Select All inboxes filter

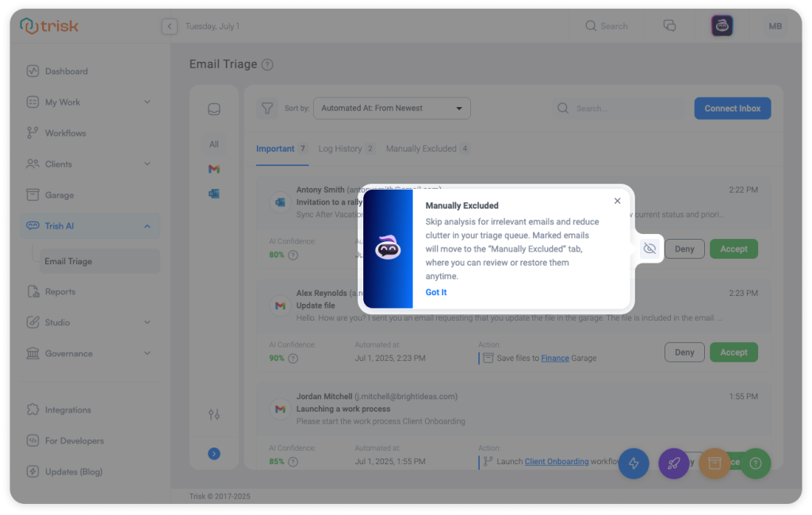click(214, 144)
